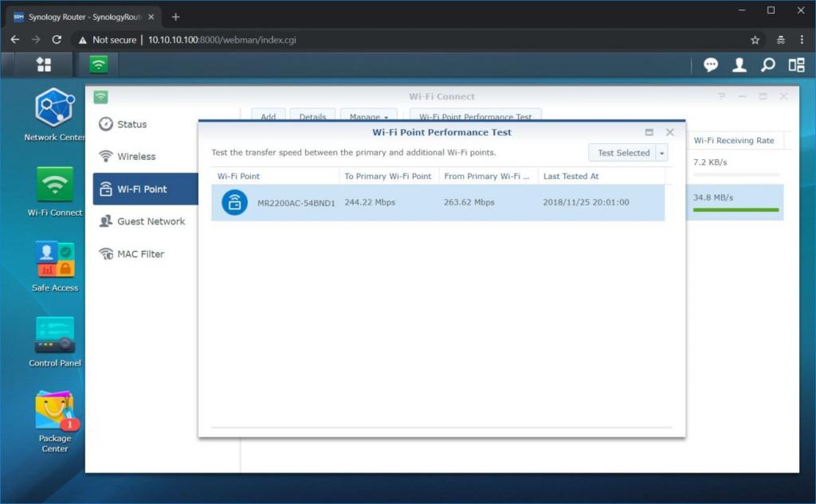The width and height of the screenshot is (816, 504).
Task: Bookmark this page with the star icon
Action: pos(755,40)
